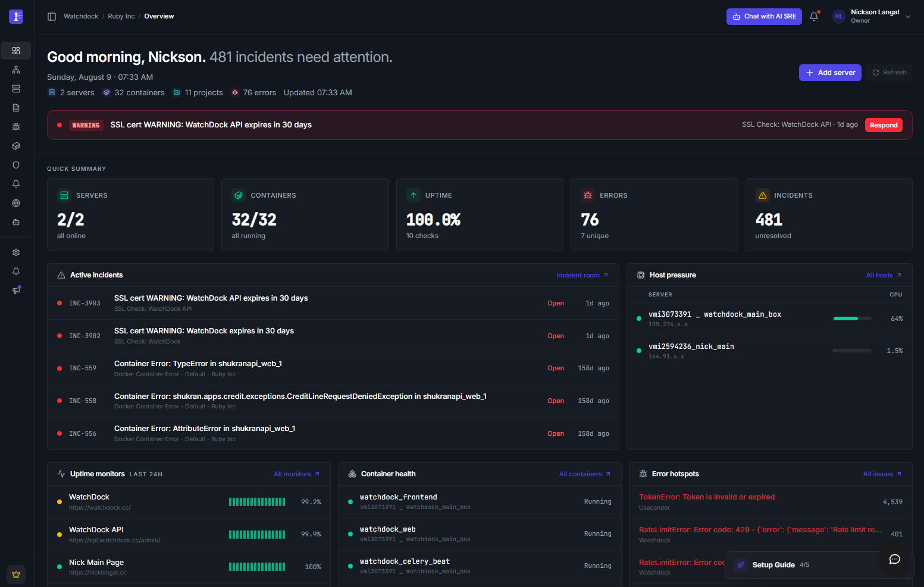The image size is (924, 587).
Task: Click Respond on the SSL warning banner
Action: click(884, 125)
